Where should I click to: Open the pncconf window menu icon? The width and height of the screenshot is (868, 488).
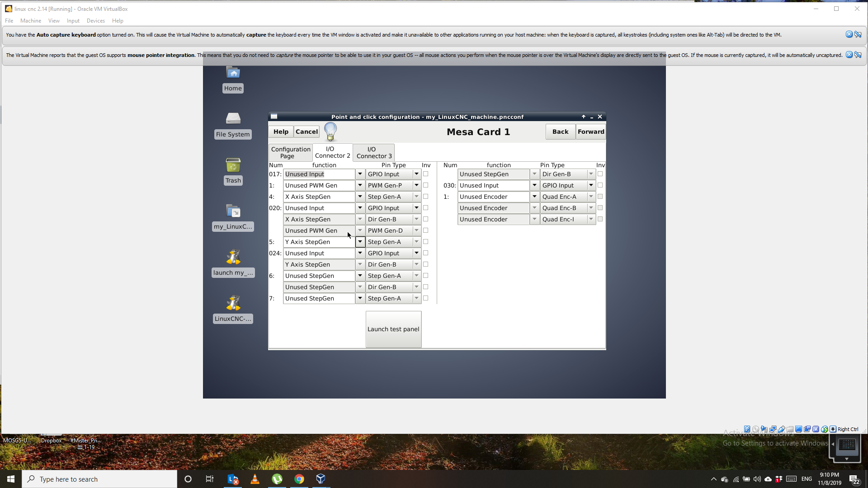[x=274, y=117]
